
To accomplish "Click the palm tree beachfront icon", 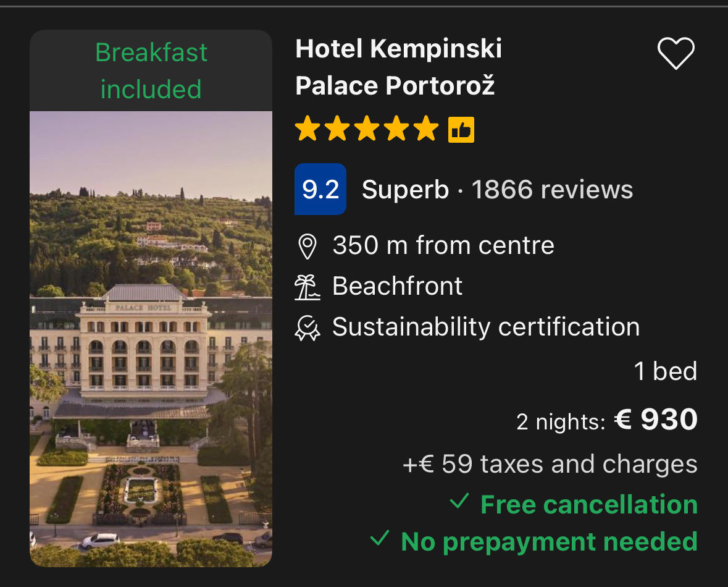I will point(307,287).
